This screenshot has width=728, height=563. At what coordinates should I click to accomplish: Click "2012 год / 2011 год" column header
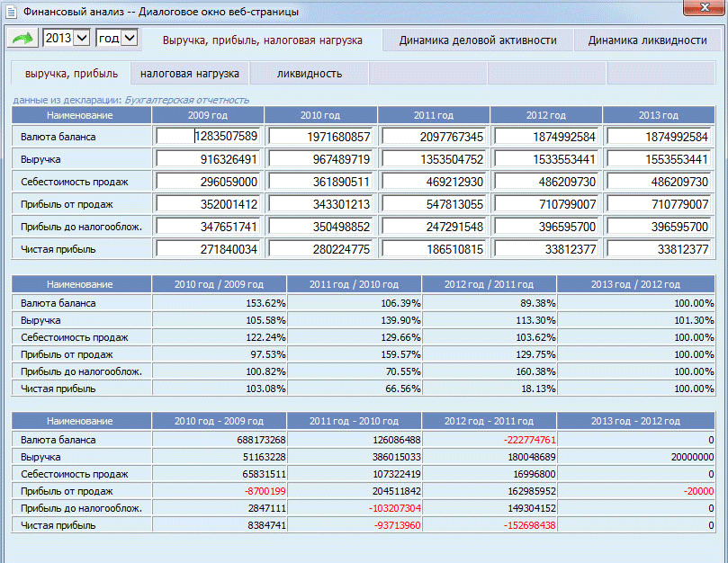tap(489, 284)
